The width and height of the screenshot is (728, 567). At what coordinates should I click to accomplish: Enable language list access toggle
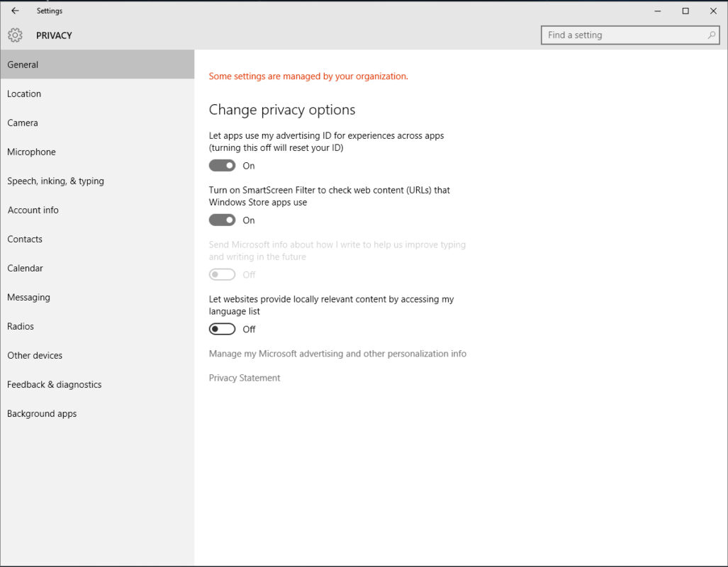[x=222, y=330]
